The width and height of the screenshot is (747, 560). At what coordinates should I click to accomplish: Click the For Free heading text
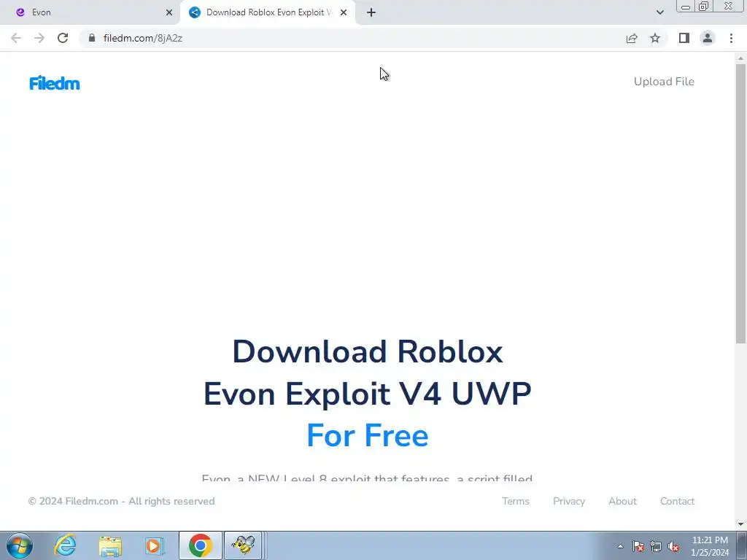[368, 435]
